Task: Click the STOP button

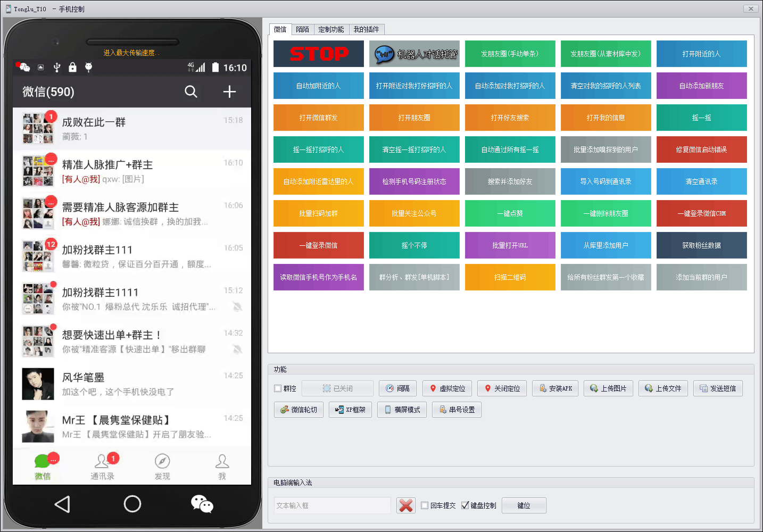Action: [319, 54]
